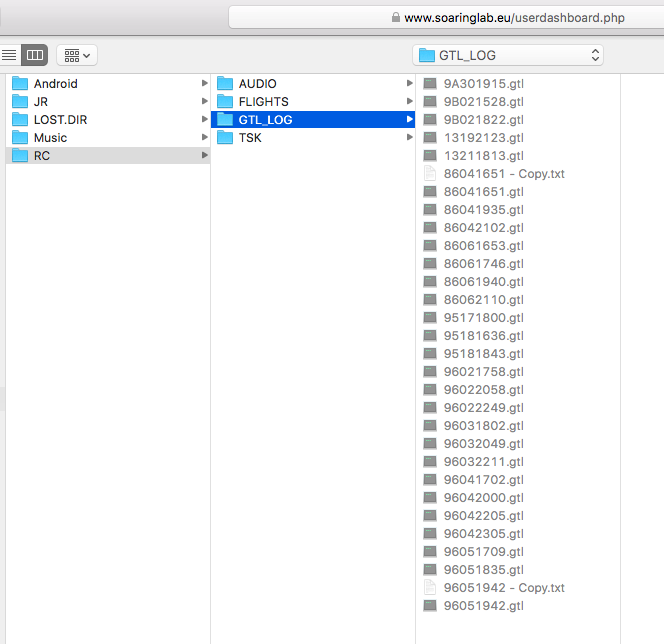Switch to list view mode

tap(9, 55)
